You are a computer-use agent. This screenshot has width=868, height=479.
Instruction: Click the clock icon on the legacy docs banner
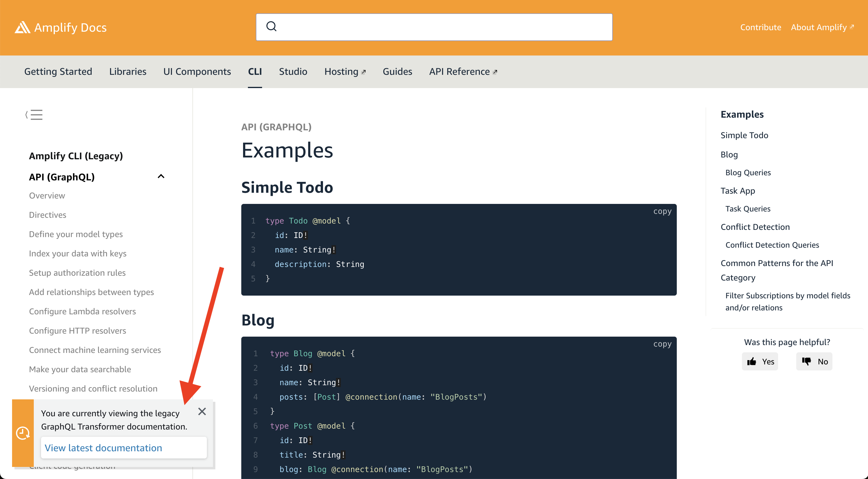point(23,433)
